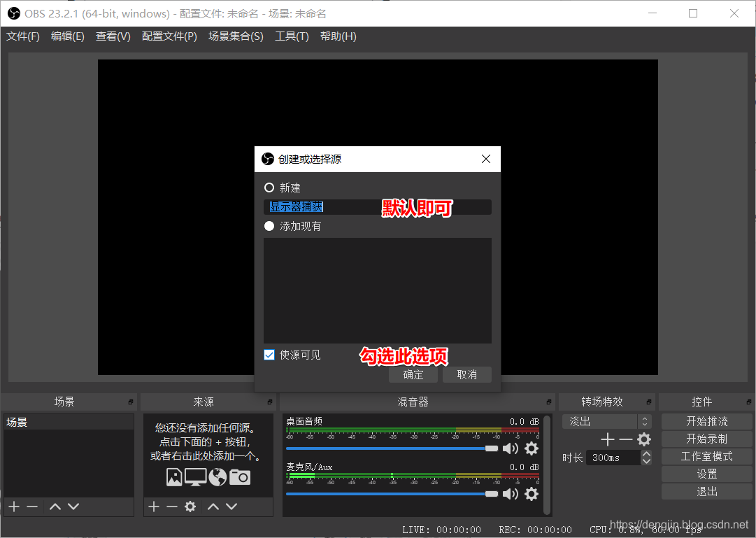756x538 pixels.
Task: Undock the 场景 panel with its float icon
Action: coord(130,402)
